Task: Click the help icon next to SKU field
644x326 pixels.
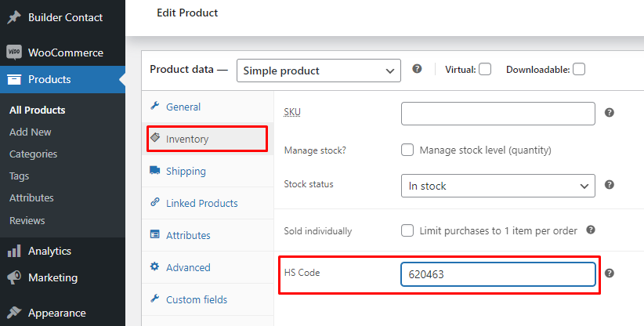Action: [x=609, y=113]
